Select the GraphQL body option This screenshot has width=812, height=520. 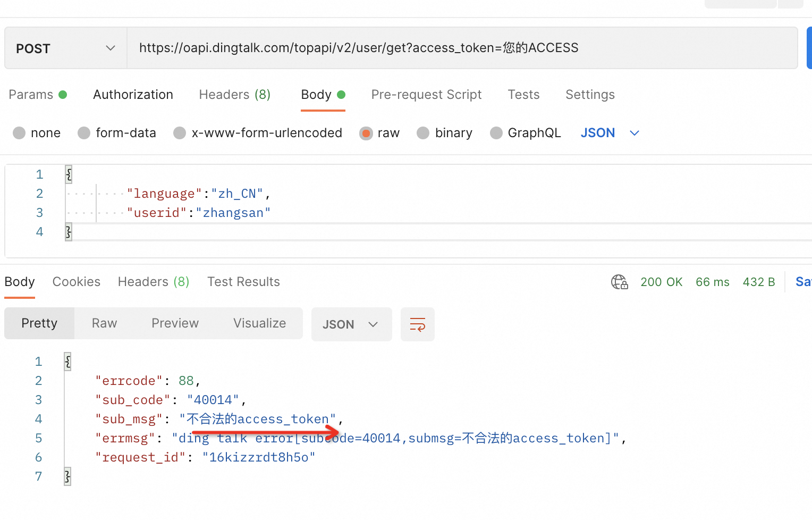coord(496,133)
